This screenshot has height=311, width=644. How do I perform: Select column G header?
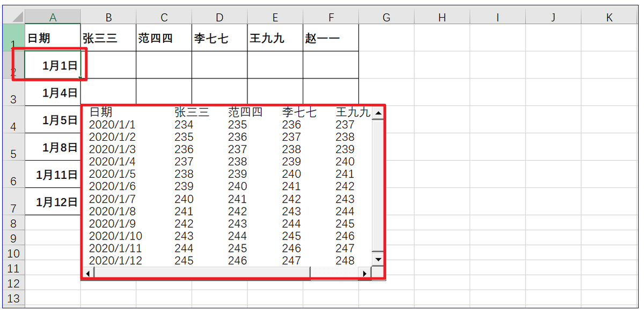386,17
